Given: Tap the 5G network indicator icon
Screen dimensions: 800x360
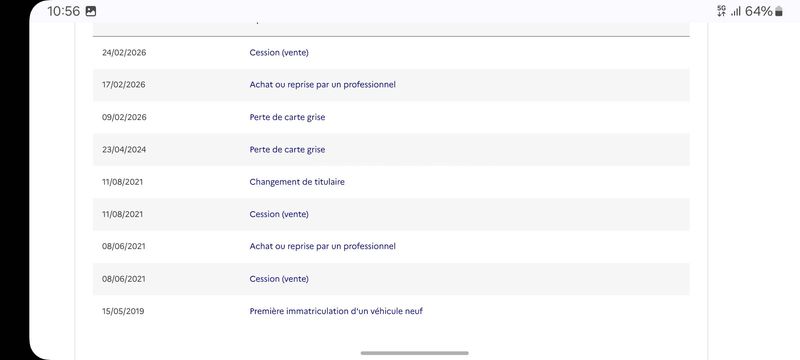Looking at the screenshot, I should click(x=721, y=11).
